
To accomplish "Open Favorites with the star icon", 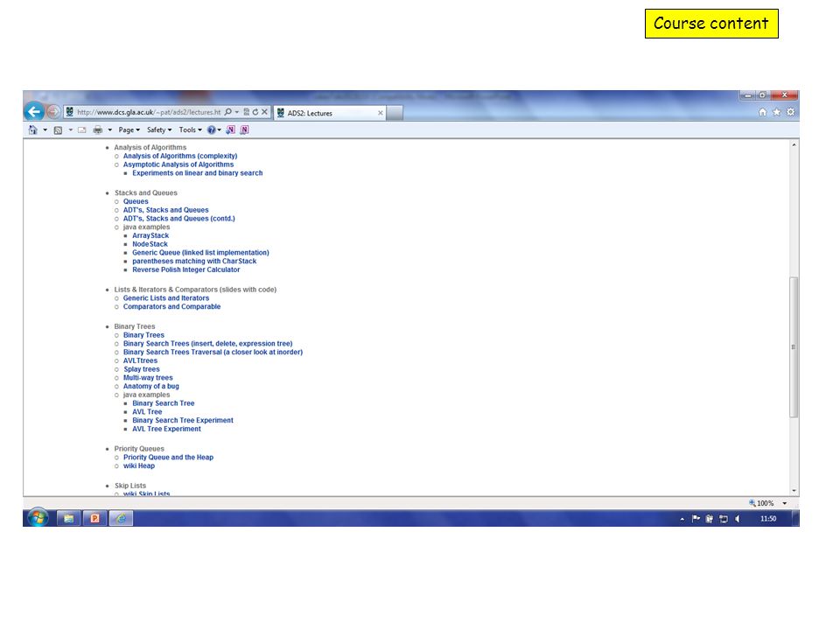I will pos(776,112).
